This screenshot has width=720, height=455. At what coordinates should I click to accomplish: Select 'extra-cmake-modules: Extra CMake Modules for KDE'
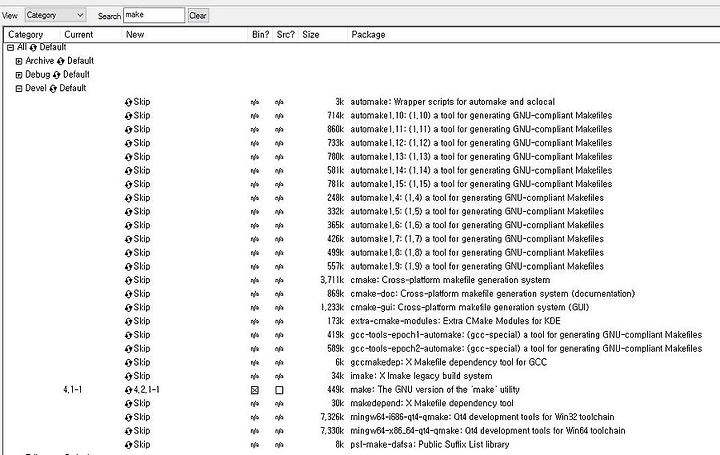click(x=455, y=321)
